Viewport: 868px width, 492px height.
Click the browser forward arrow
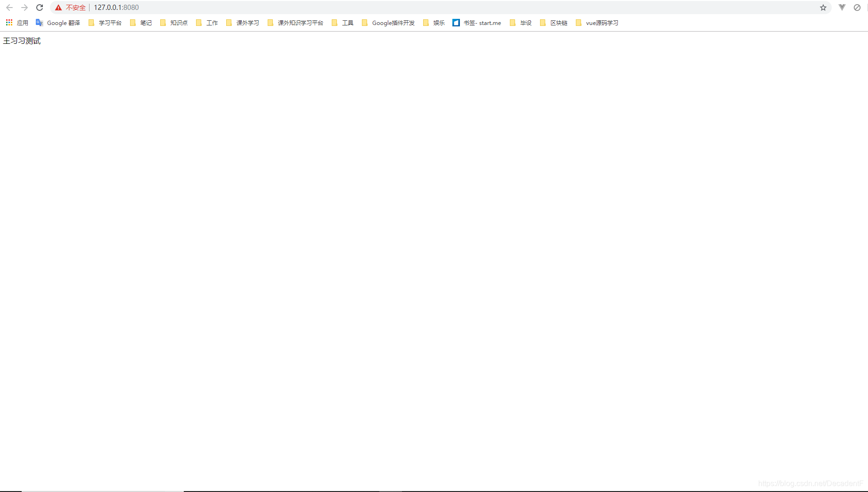[x=25, y=8]
